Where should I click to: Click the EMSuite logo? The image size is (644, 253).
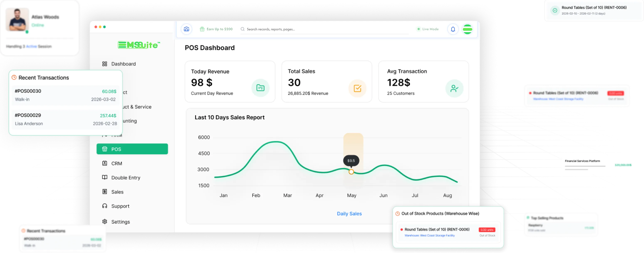[139, 45]
